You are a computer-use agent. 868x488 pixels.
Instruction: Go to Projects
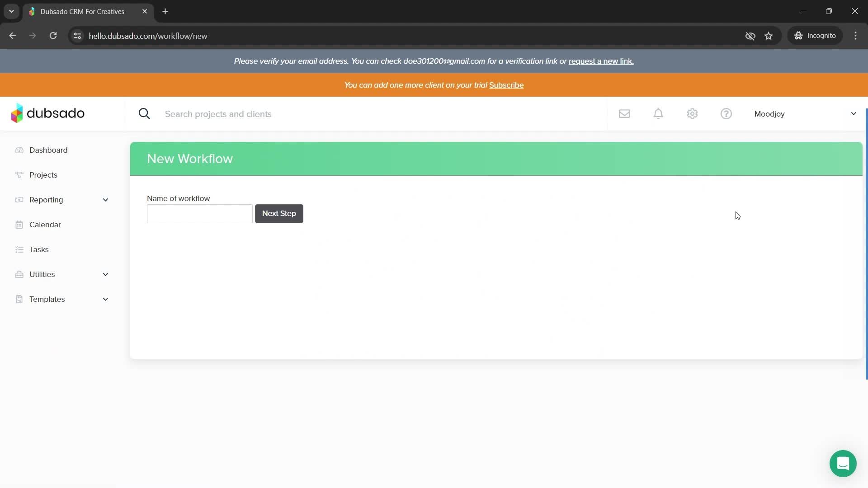tap(43, 175)
